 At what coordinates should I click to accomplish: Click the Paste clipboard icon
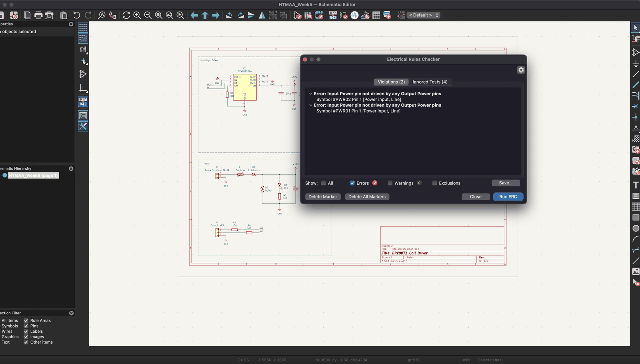click(63, 15)
